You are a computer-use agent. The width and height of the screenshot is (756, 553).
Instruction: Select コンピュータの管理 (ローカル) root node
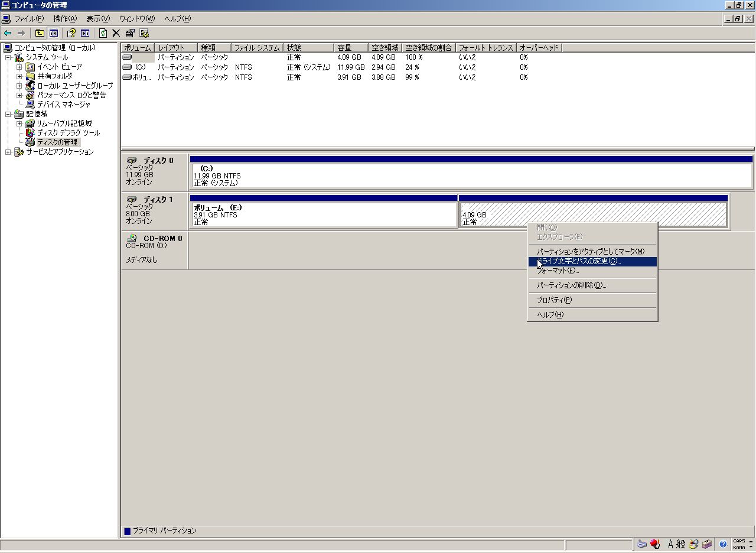pyautogui.click(x=54, y=48)
